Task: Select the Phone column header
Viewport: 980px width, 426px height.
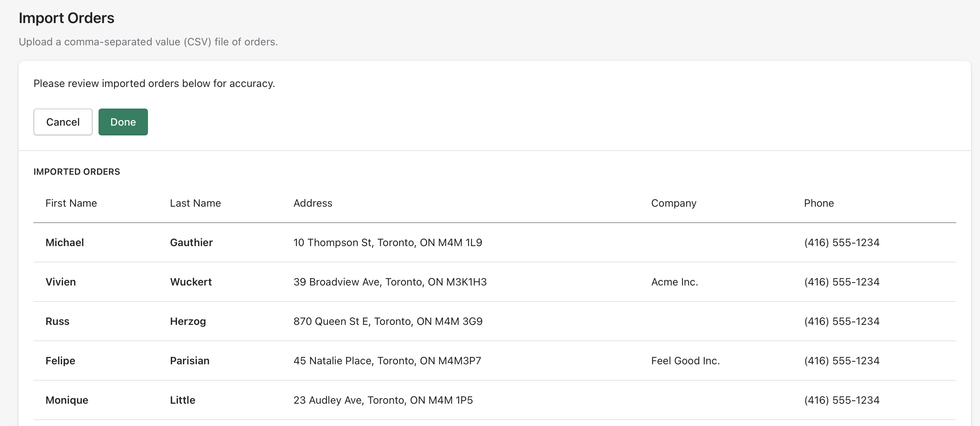Action: click(819, 203)
